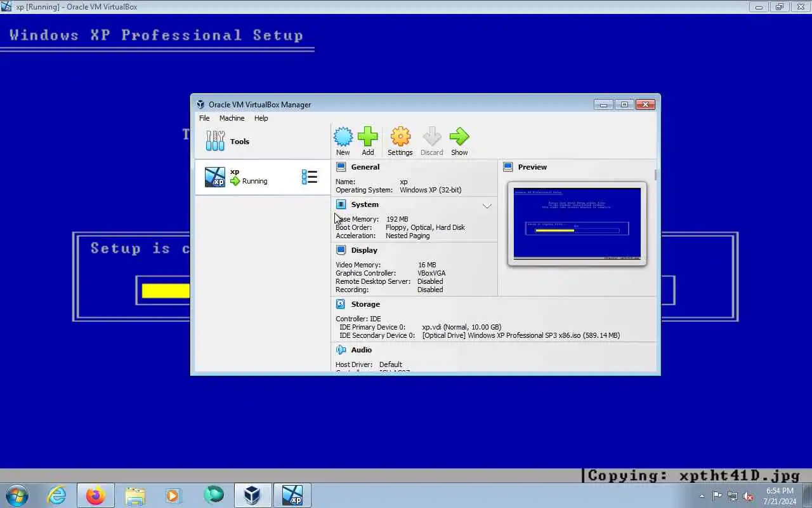The image size is (812, 508).
Task: Click the Recording 'Disabled' value
Action: pos(430,290)
